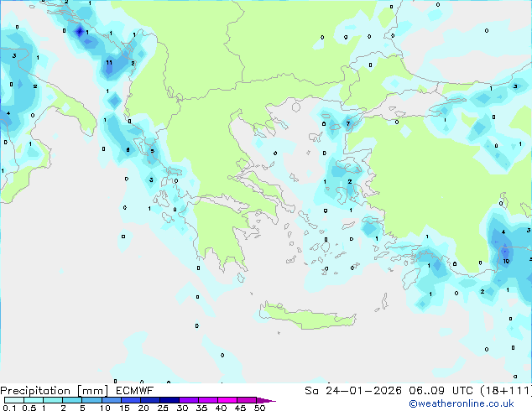
Task: Click the date '24-01-2026' text
Action: (x=363, y=391)
